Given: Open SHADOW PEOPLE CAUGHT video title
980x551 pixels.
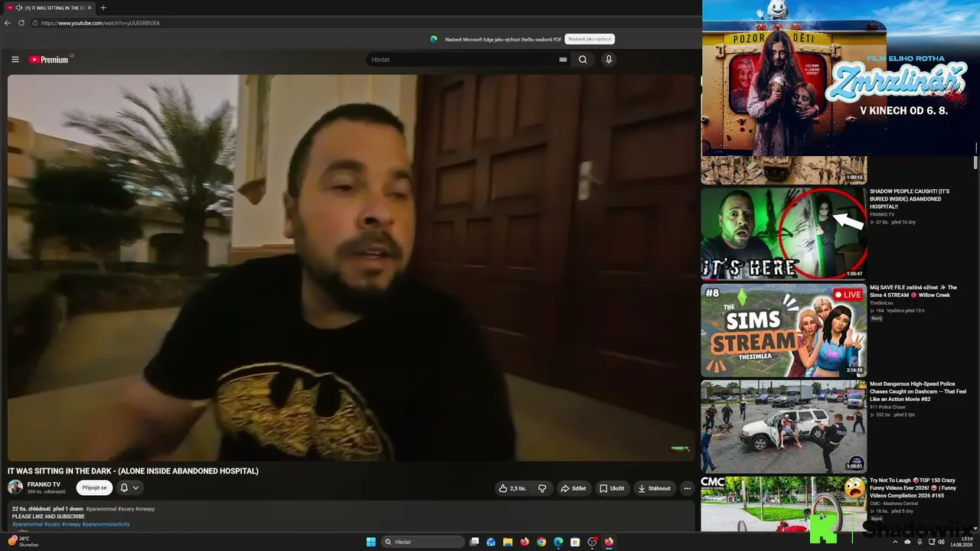Looking at the screenshot, I should (910, 198).
